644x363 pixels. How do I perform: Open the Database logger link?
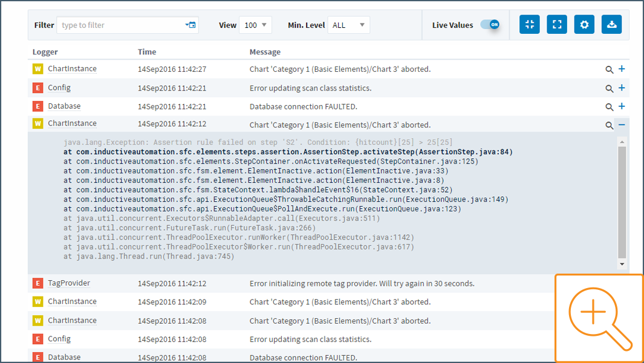(x=64, y=106)
